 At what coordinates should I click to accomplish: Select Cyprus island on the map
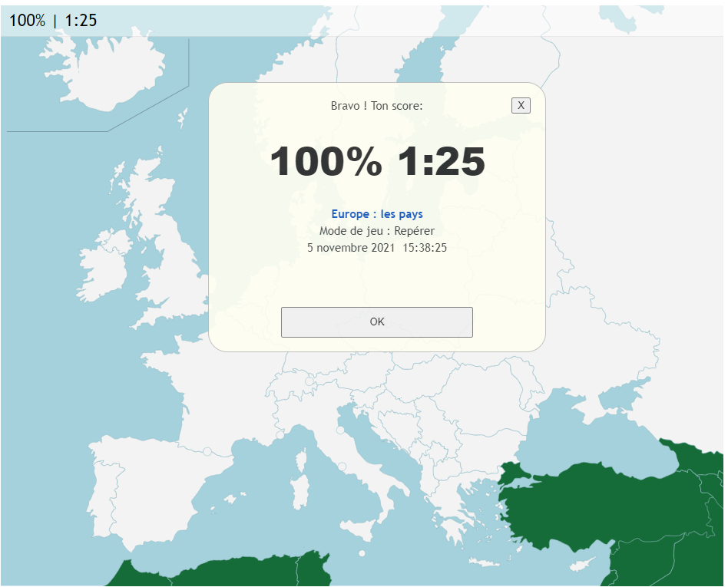coord(582,564)
